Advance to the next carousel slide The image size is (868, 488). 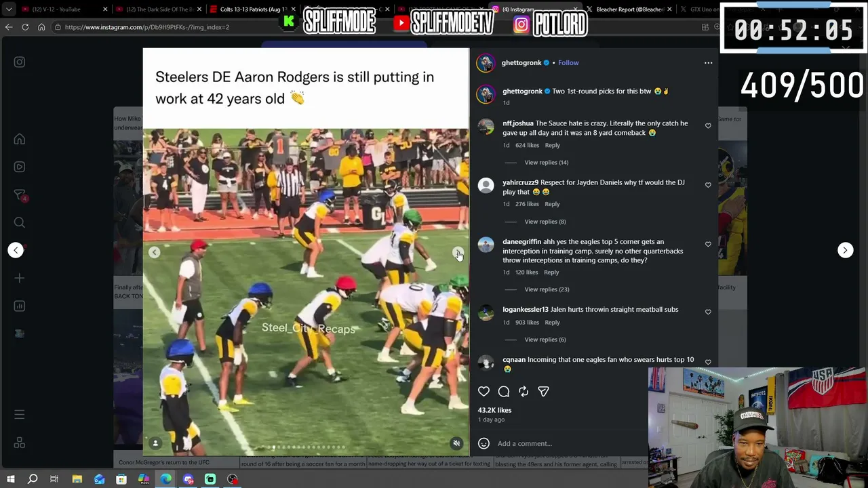[x=458, y=252]
